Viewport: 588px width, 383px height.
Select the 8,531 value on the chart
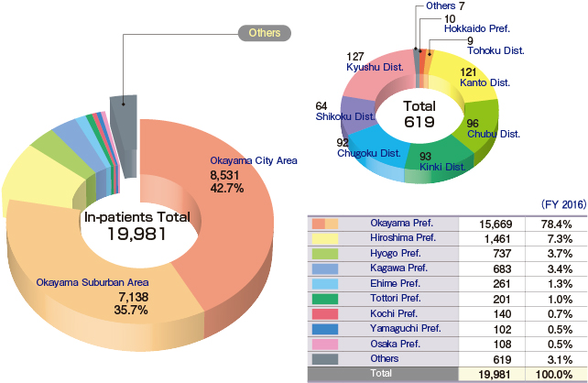(x=224, y=175)
